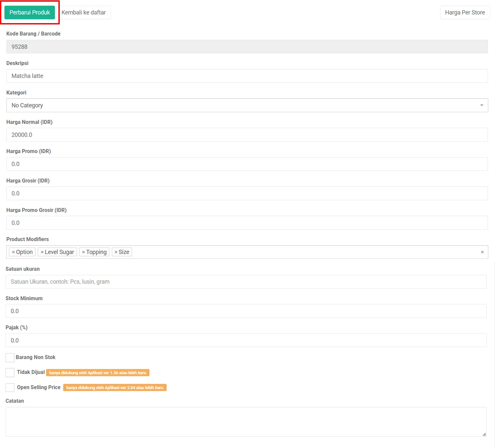This screenshot has width=495, height=448.
Task: Click the Harga Promo (IDR) field
Action: (247, 164)
